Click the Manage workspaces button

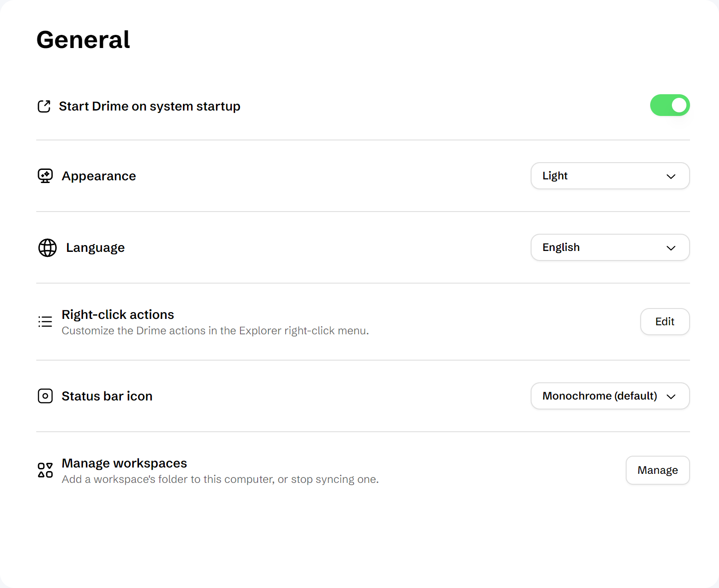(657, 470)
